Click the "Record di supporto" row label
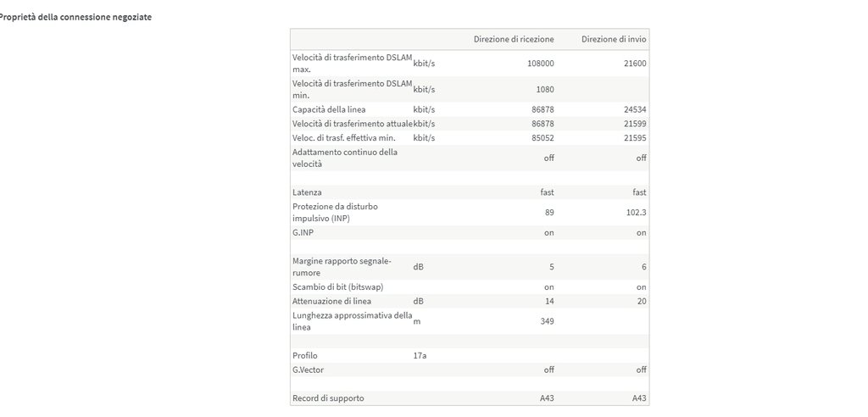868x417 pixels. (329, 398)
